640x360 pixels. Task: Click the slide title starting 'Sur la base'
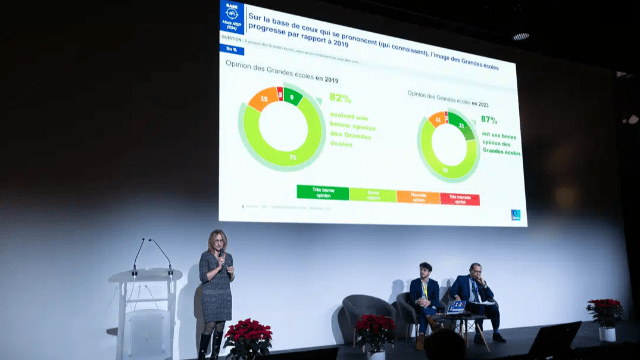[373, 41]
